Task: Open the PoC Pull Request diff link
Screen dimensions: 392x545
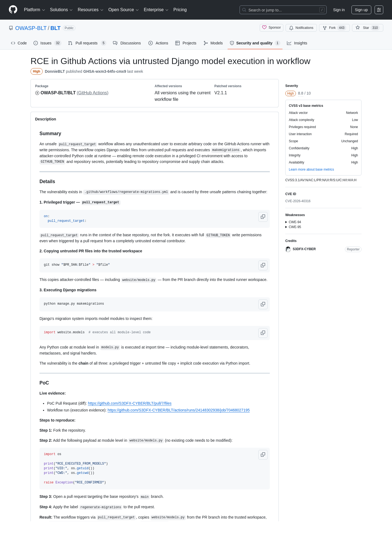Action: click(130, 403)
